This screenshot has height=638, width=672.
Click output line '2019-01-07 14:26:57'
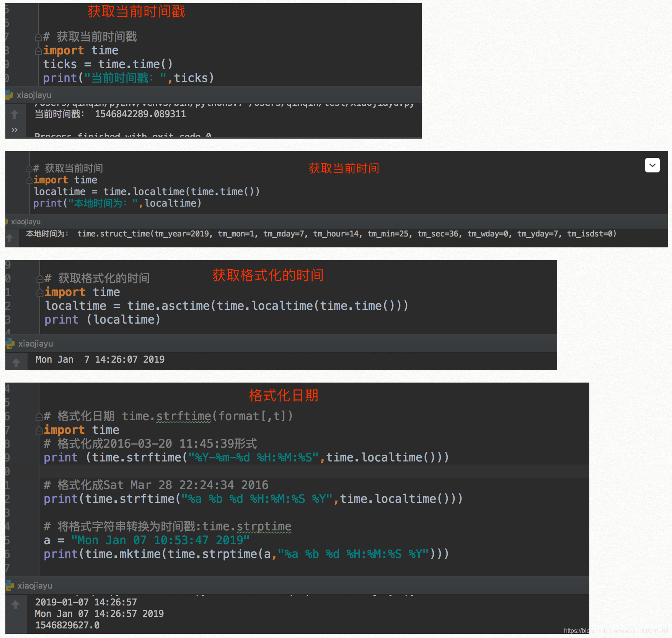click(x=86, y=602)
